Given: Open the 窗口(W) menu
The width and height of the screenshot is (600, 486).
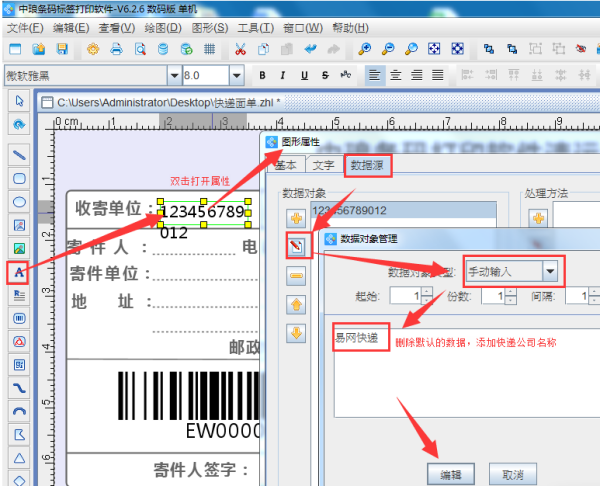Looking at the screenshot, I should click(x=303, y=28).
